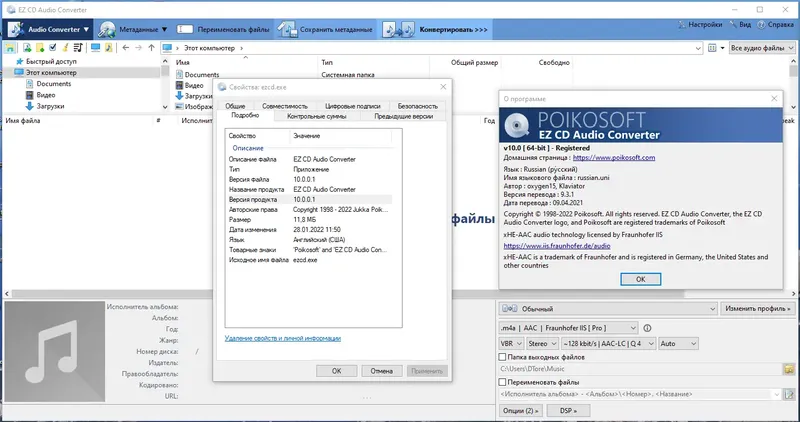Open the Контрольные суммы tab
Screen dimensions: 800x422
click(316, 116)
